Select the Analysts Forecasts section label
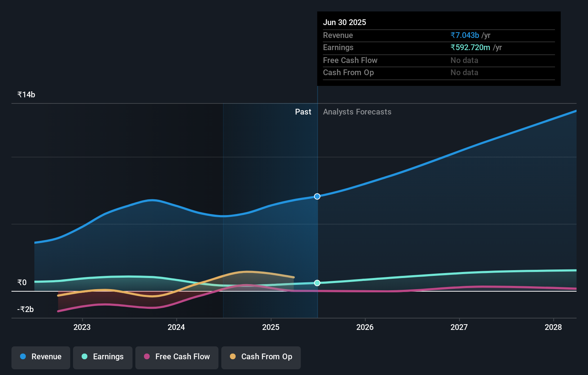 (x=357, y=112)
